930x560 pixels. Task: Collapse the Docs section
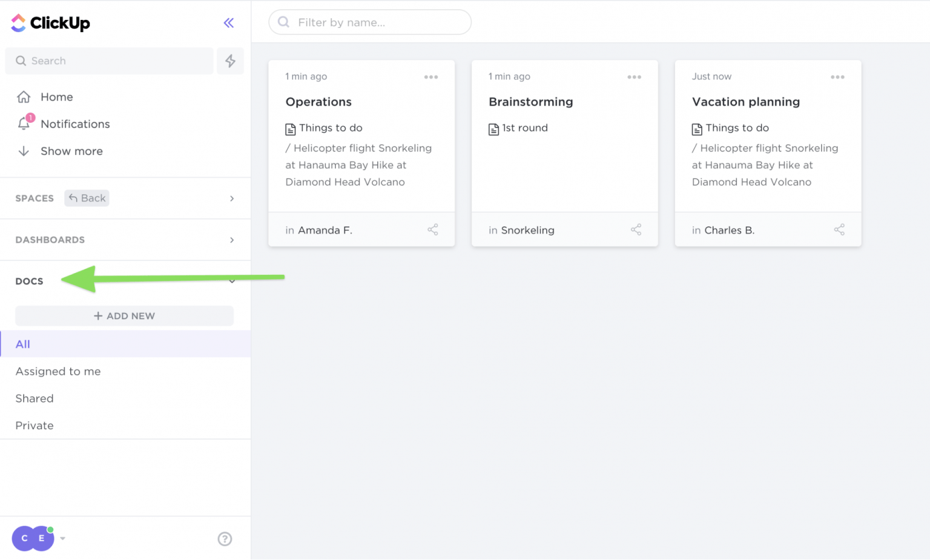click(x=231, y=281)
